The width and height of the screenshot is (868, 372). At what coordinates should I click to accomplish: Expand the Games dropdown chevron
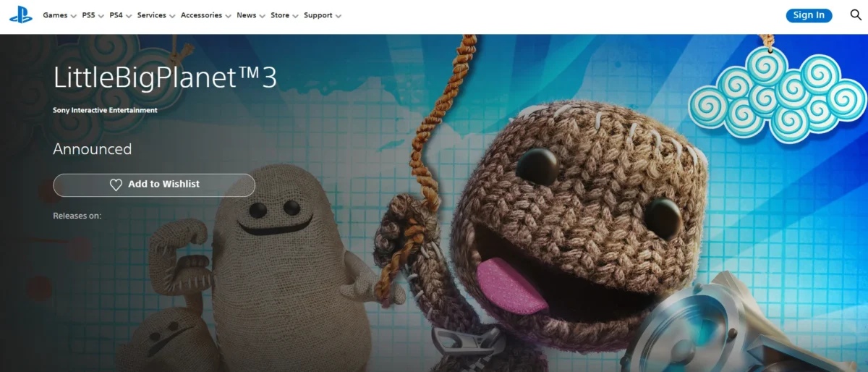coord(73,16)
